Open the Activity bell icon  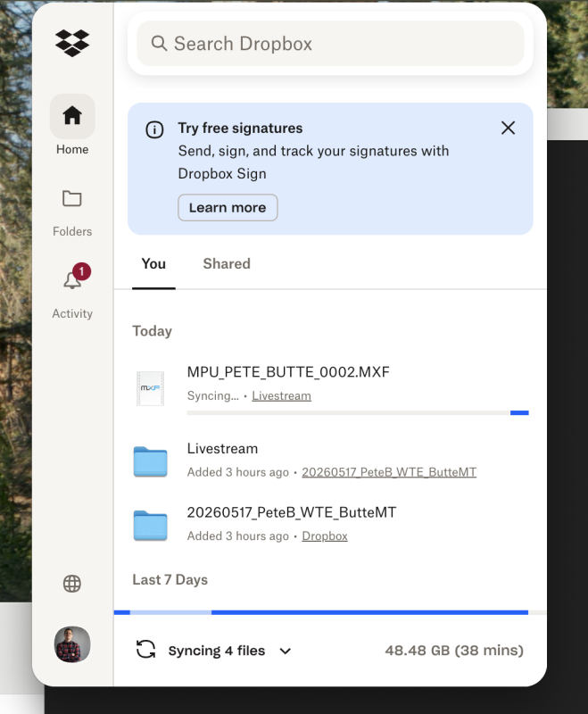click(72, 280)
